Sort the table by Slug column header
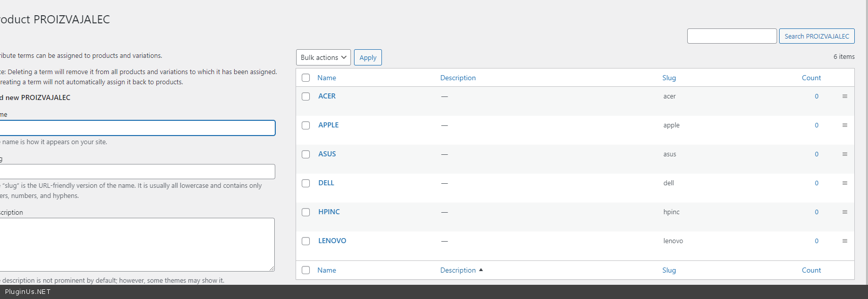Image resolution: width=868 pixels, height=299 pixels. [x=669, y=78]
